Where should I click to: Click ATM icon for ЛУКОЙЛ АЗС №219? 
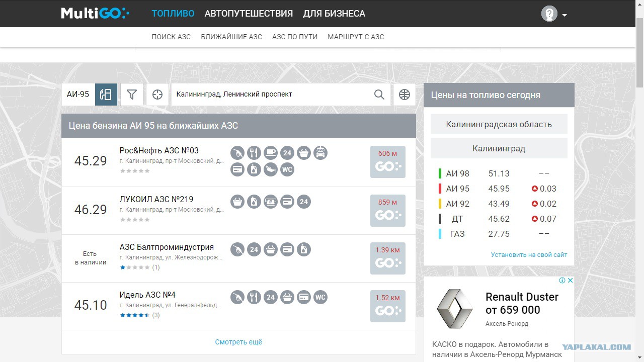[x=271, y=202]
